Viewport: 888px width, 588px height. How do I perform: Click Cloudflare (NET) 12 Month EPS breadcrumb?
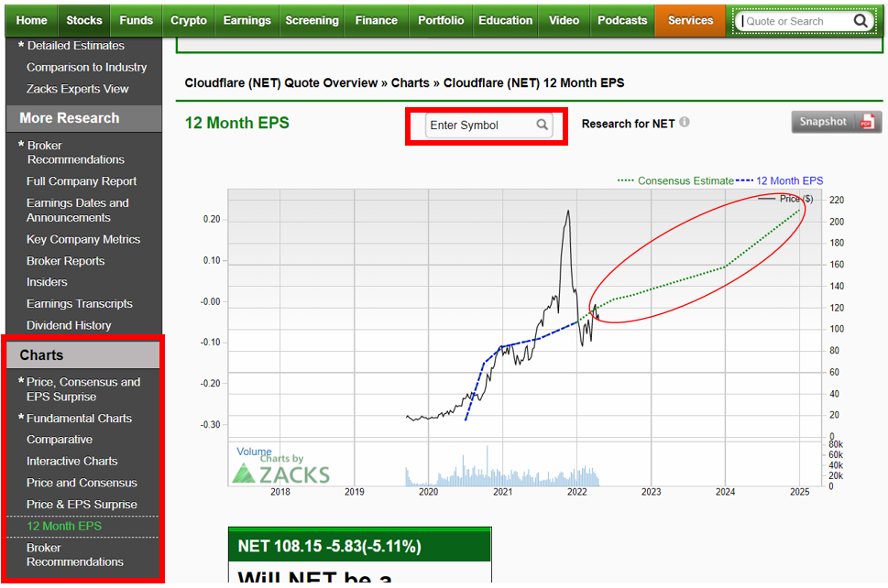(533, 83)
